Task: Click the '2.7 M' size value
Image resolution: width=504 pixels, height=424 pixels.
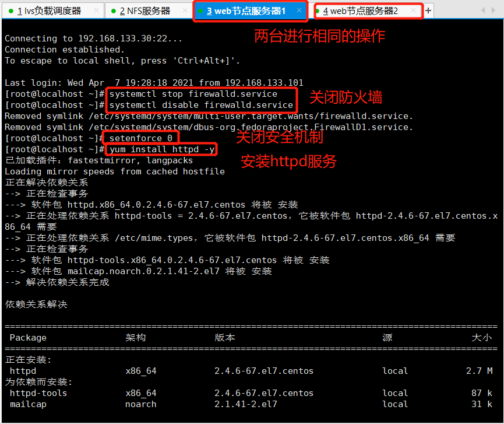Action: (x=480, y=371)
